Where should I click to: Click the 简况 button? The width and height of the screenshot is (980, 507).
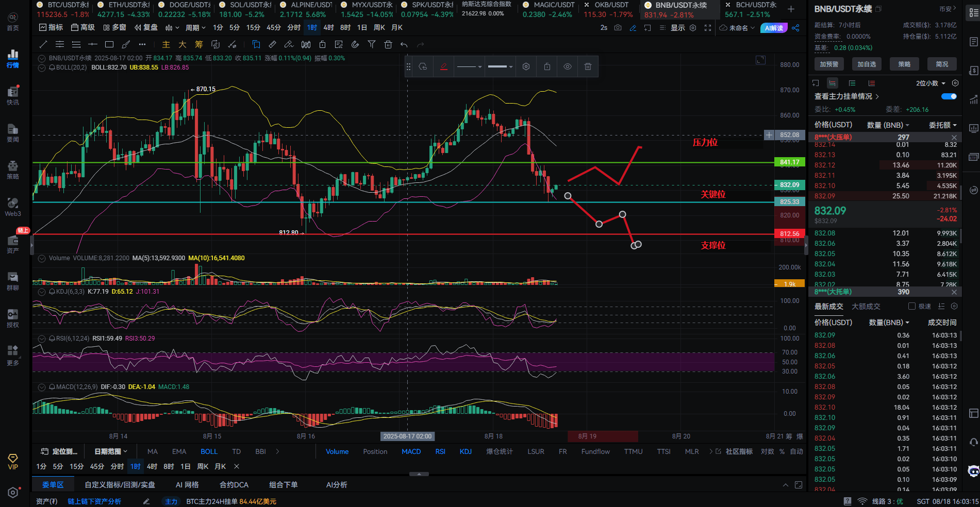(x=942, y=64)
